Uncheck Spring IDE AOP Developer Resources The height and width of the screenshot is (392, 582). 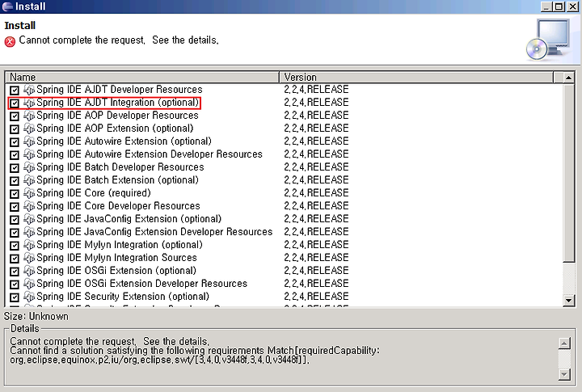coord(15,116)
